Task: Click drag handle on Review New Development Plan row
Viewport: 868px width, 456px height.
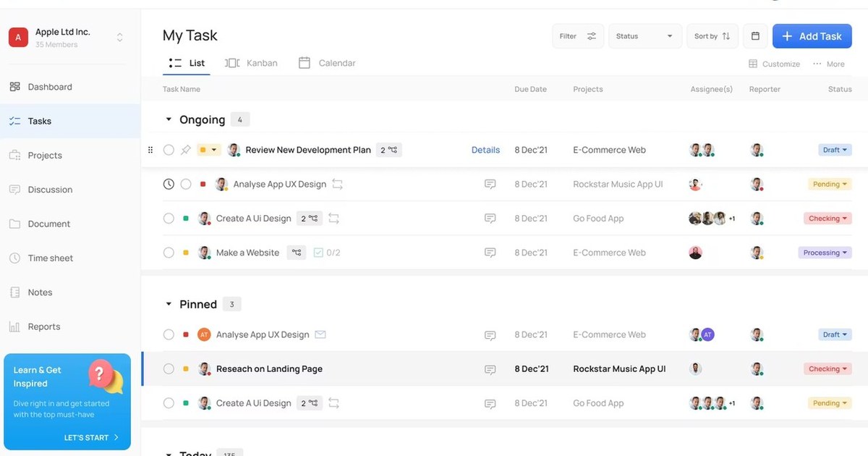Action: [150, 150]
